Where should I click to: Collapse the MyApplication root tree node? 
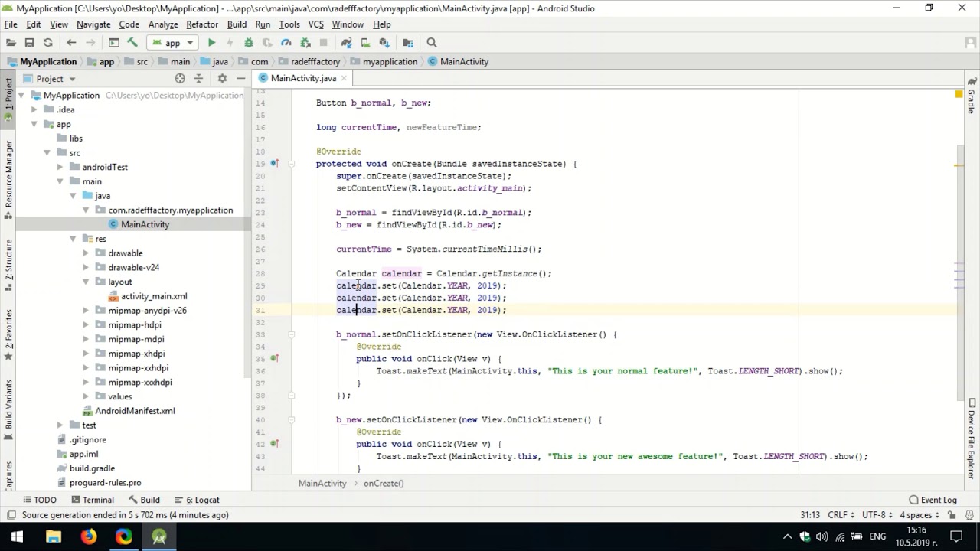tap(21, 96)
